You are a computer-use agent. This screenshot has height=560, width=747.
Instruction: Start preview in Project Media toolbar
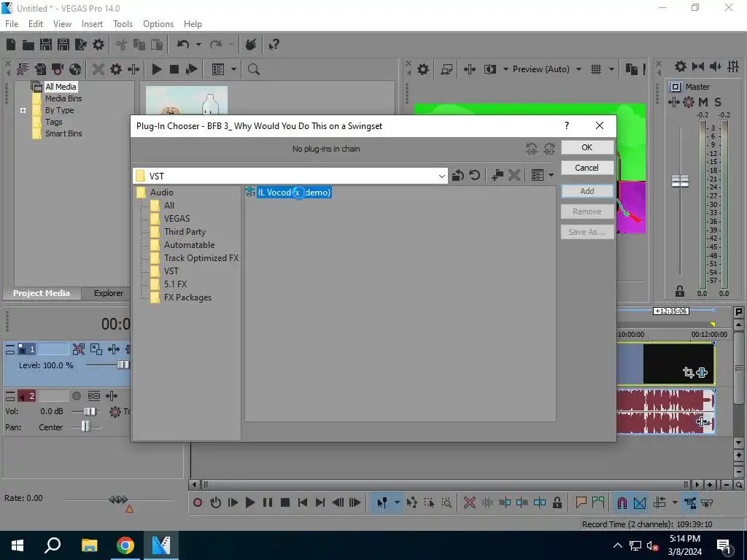pyautogui.click(x=157, y=69)
